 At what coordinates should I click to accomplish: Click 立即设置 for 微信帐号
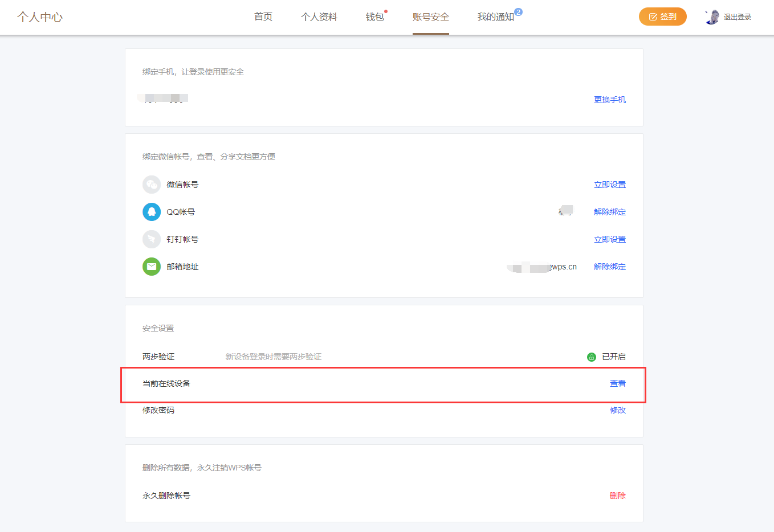610,185
